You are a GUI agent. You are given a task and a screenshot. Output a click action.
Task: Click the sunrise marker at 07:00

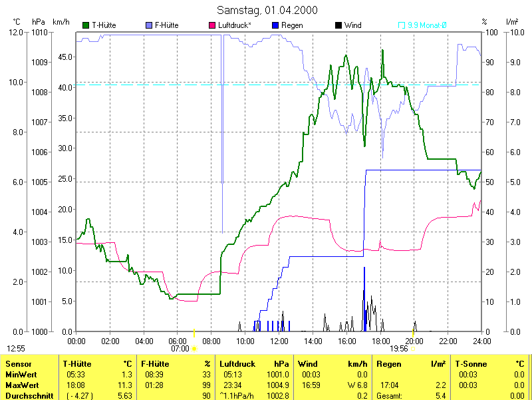[x=194, y=347]
